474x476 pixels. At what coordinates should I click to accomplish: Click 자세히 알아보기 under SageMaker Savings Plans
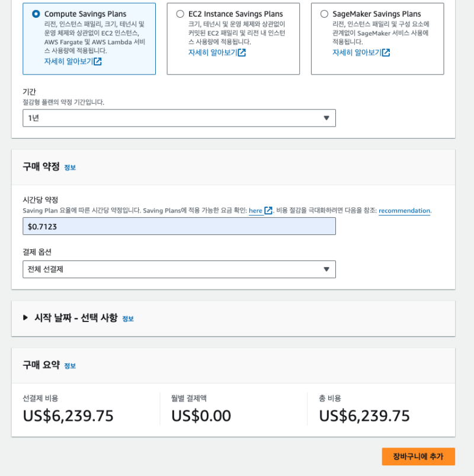pos(356,53)
